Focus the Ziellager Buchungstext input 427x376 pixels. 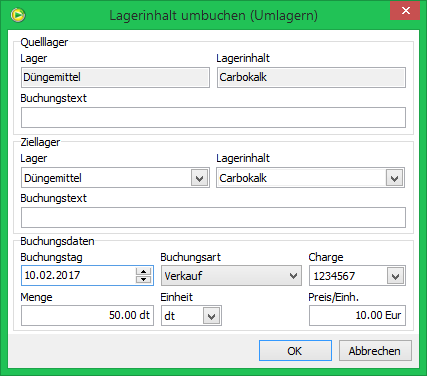(213, 217)
